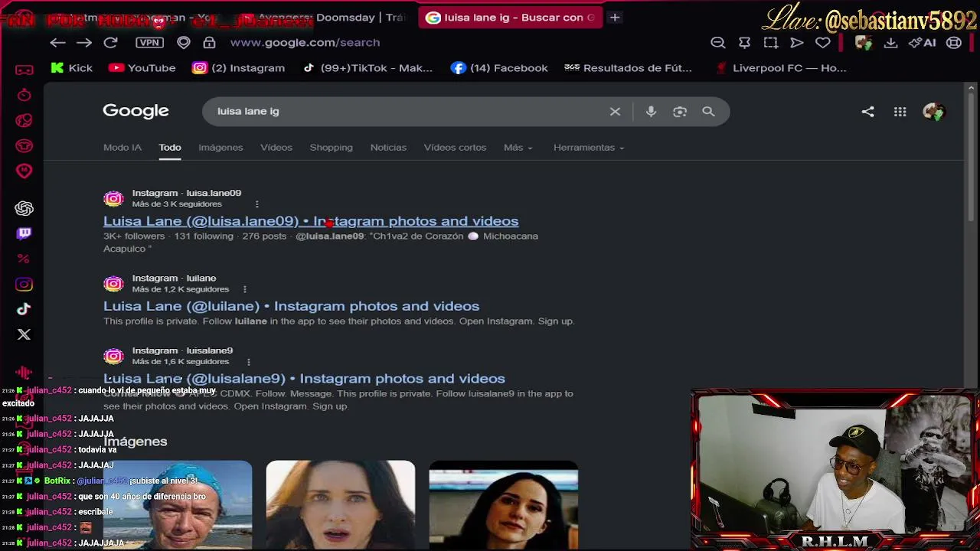
Task: Open the (2) Instagram bookmark
Action: (x=238, y=68)
